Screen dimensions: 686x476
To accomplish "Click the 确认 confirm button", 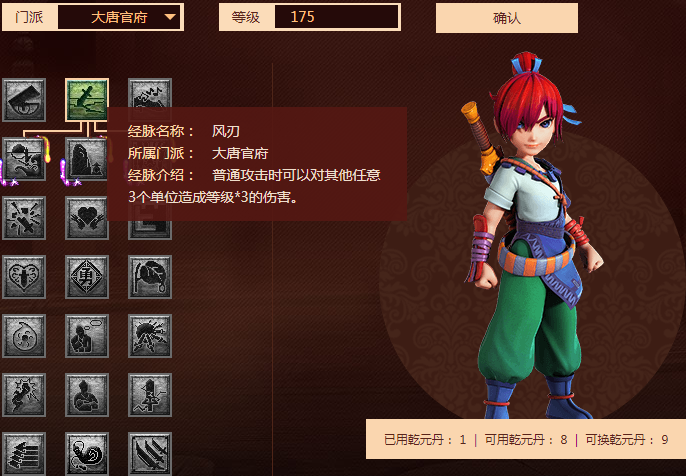I will [507, 18].
